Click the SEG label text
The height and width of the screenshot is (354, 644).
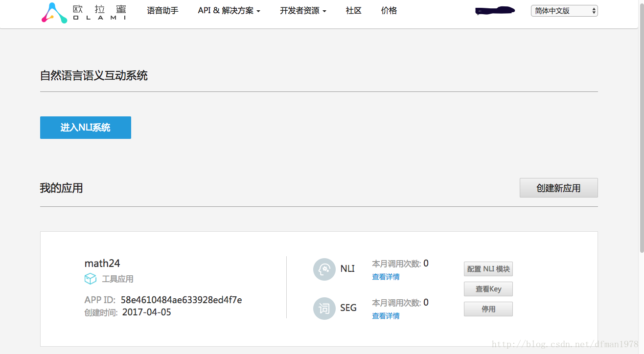point(348,308)
